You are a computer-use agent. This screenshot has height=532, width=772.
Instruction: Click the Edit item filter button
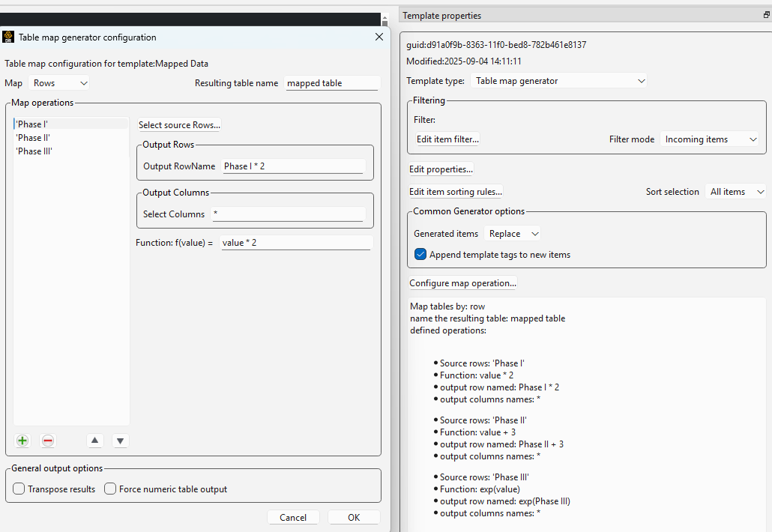[x=447, y=139]
